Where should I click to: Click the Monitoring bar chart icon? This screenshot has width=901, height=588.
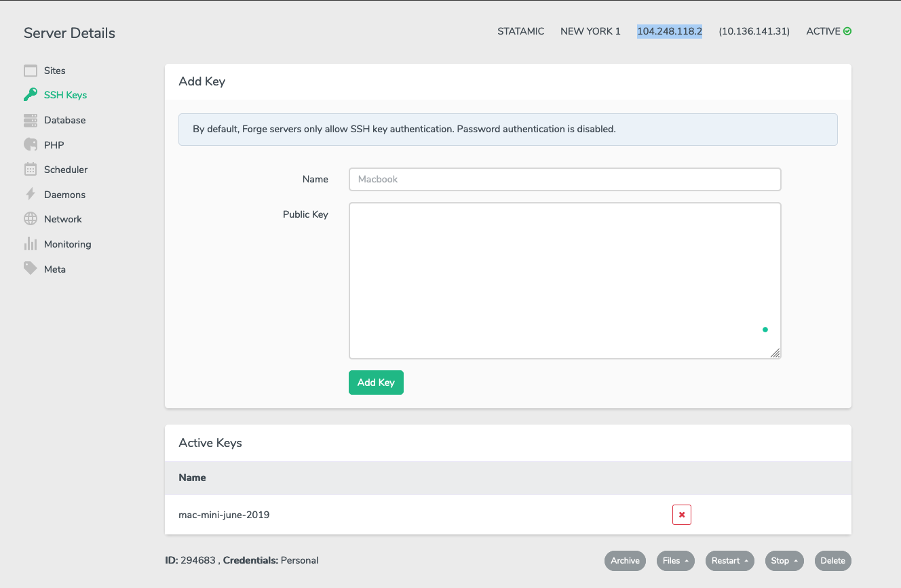pyautogui.click(x=31, y=244)
